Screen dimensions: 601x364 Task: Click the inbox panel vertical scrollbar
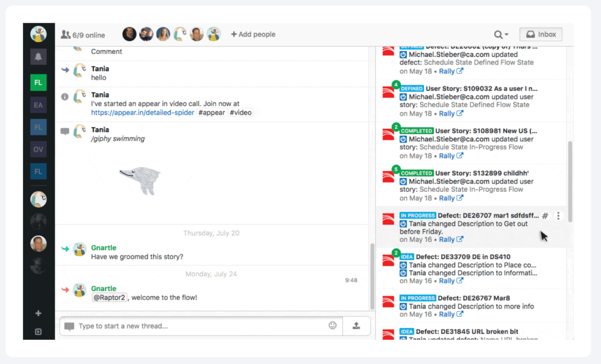click(x=570, y=182)
